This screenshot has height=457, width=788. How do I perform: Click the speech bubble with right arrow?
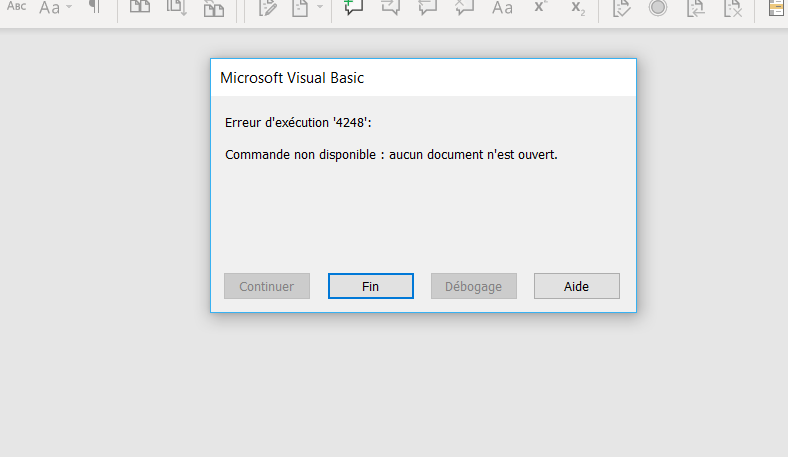390,7
